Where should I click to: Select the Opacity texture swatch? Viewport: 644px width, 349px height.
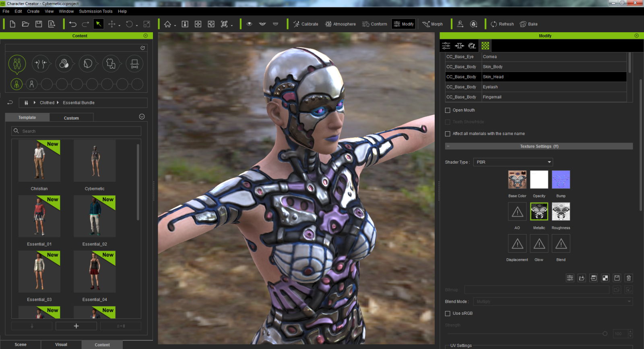point(539,180)
